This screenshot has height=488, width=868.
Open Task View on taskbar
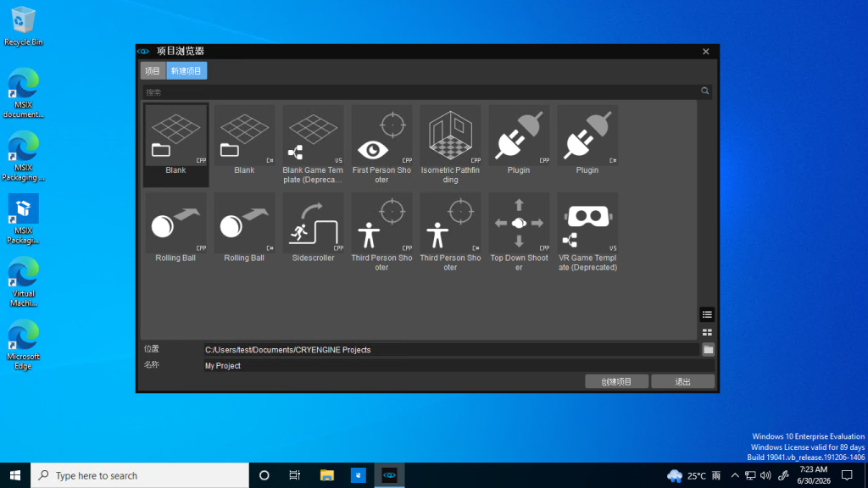tap(294, 475)
